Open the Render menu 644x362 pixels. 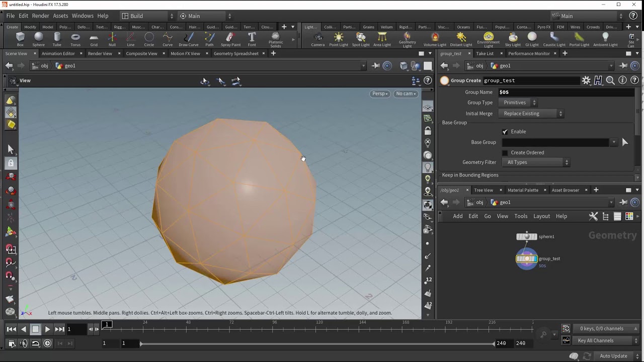(x=40, y=16)
